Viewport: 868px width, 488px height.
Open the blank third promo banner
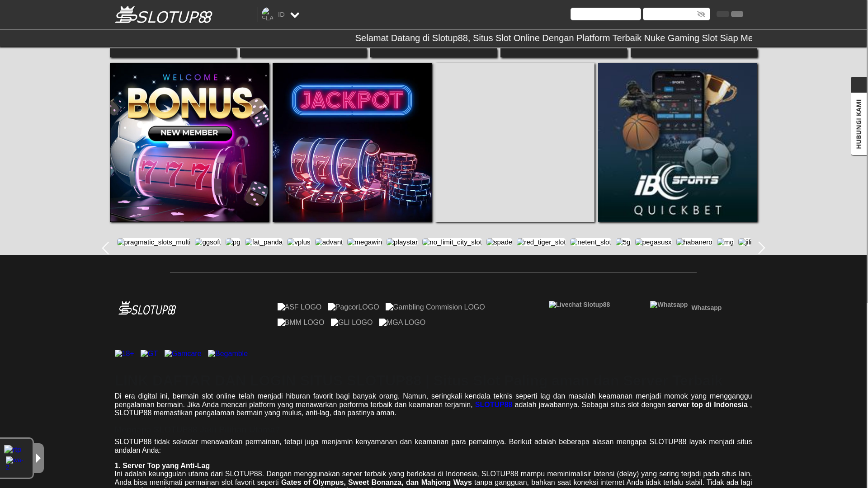(515, 142)
